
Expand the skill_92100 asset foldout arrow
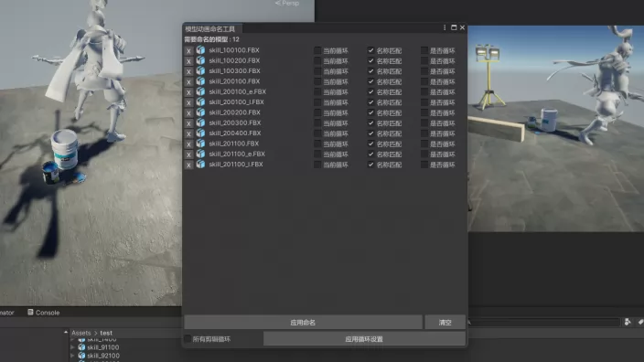(x=72, y=356)
